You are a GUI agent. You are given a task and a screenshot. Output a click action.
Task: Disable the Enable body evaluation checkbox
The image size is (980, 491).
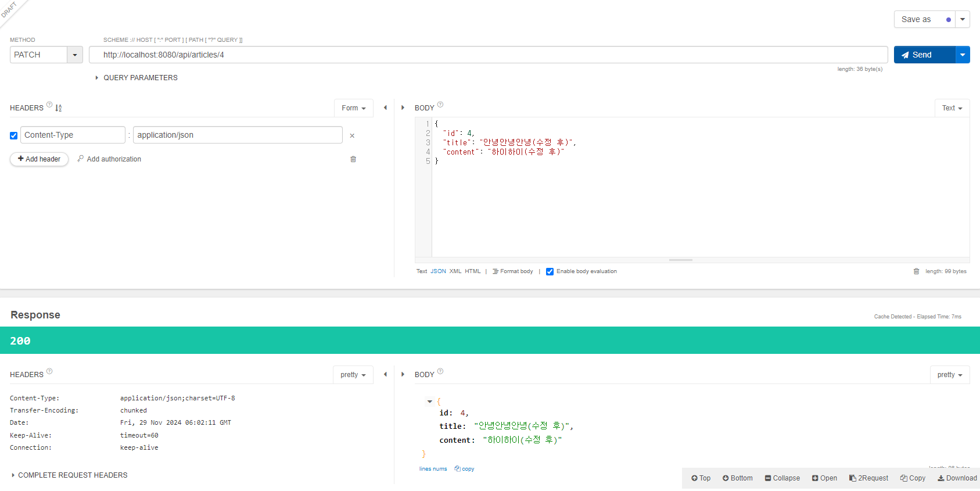point(550,271)
